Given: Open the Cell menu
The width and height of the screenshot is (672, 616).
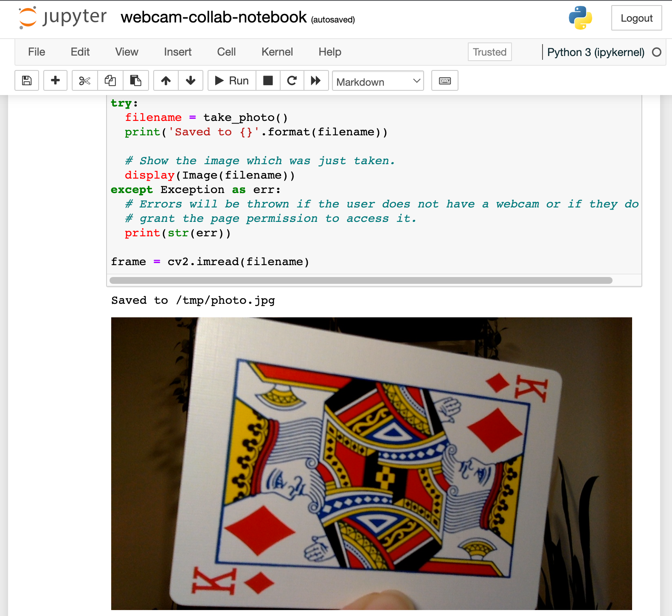Looking at the screenshot, I should [x=226, y=52].
